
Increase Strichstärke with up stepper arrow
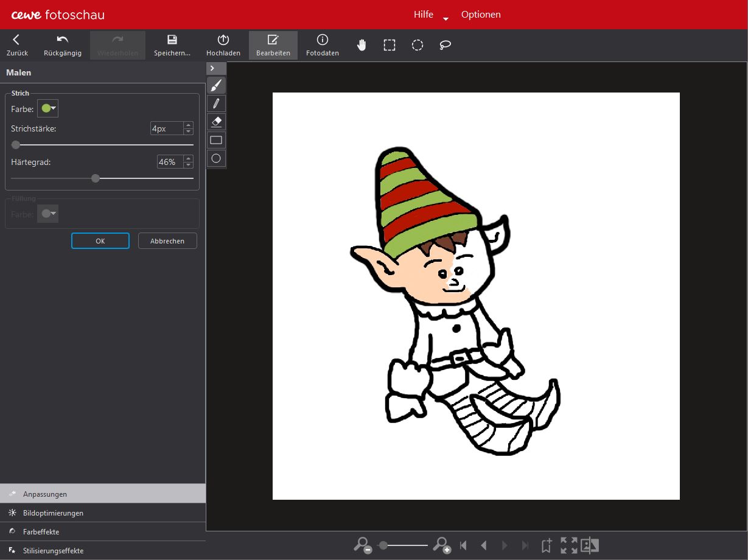189,125
